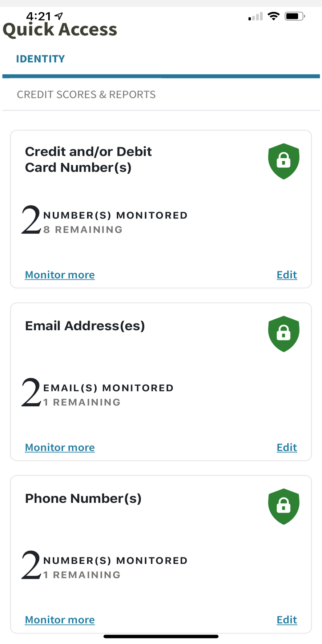Screen dimensions: 322x644
Task: Click Edit on the Phone Number(s) card
Action: click(287, 620)
